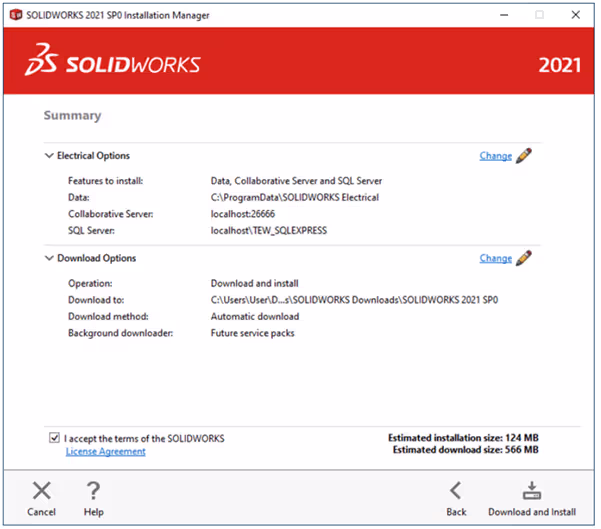The width and height of the screenshot is (601, 529).
Task: Click the Installation Manager window title text
Action: click(x=118, y=15)
